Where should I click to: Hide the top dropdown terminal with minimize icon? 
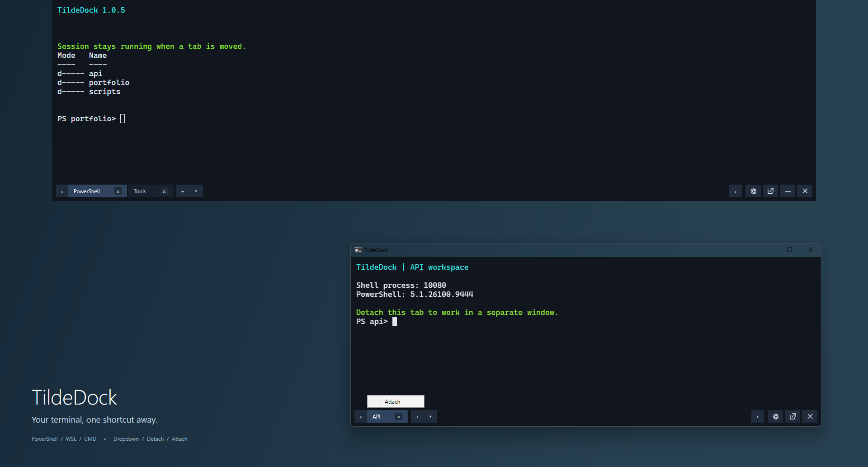788,191
